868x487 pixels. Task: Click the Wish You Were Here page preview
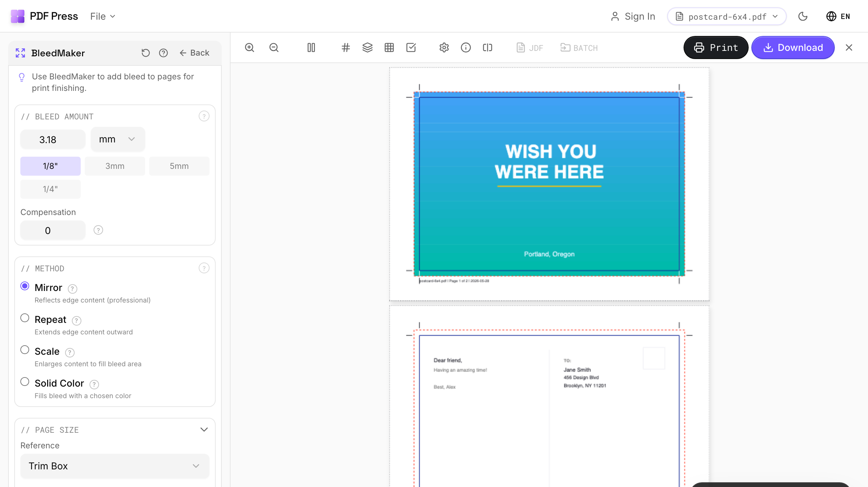pyautogui.click(x=549, y=184)
